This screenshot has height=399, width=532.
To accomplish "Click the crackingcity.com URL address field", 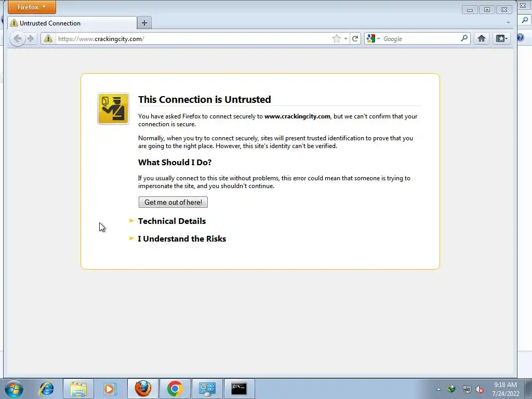I will click(x=193, y=38).
